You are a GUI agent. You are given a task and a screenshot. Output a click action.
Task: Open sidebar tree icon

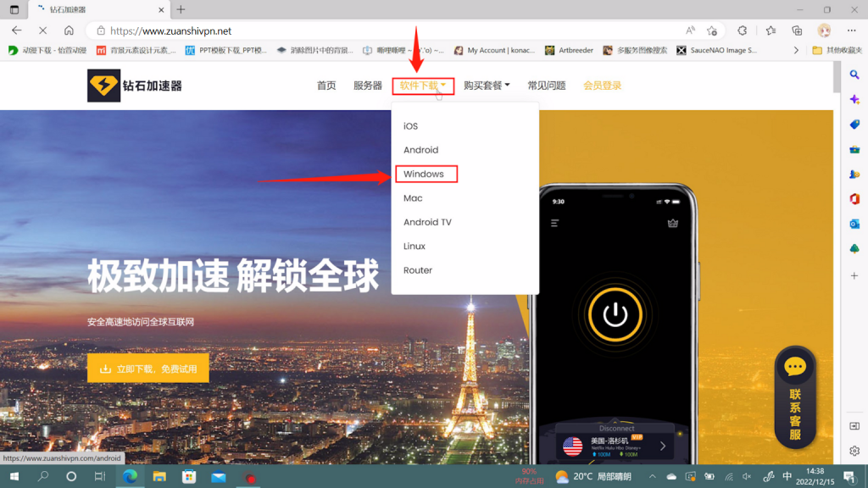(854, 249)
